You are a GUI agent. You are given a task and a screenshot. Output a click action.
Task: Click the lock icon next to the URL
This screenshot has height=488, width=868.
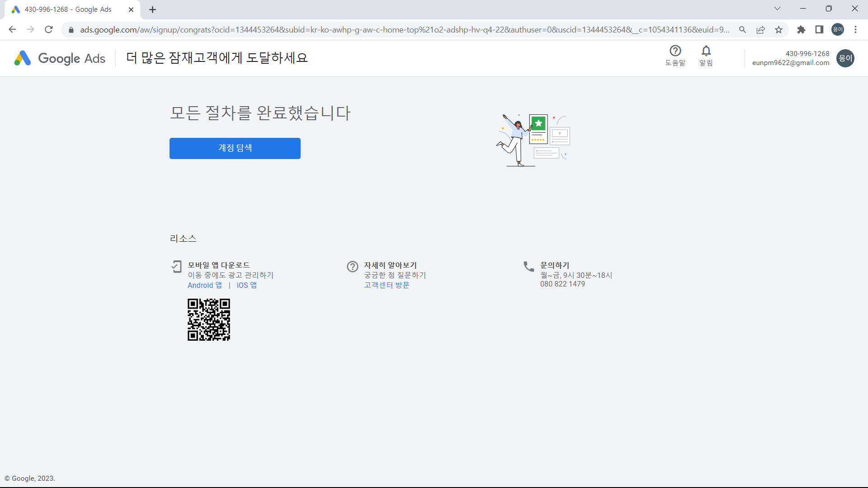pos(71,29)
